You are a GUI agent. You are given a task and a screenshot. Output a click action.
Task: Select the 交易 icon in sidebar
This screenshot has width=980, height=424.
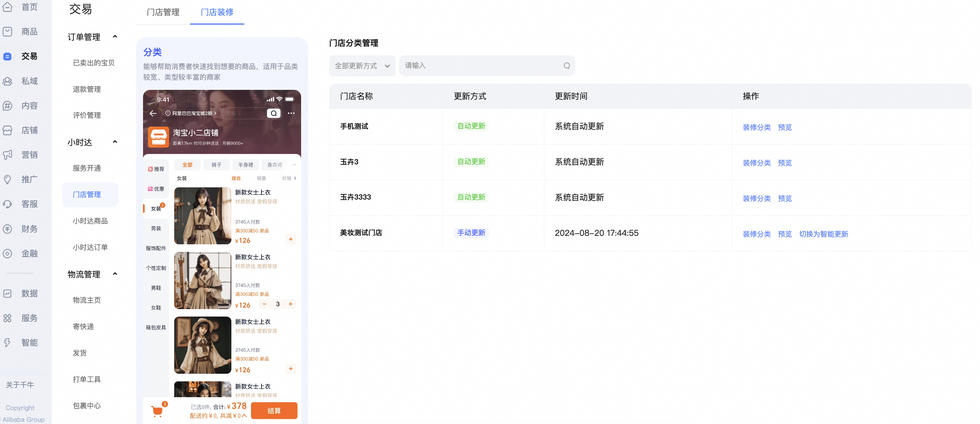(x=8, y=56)
